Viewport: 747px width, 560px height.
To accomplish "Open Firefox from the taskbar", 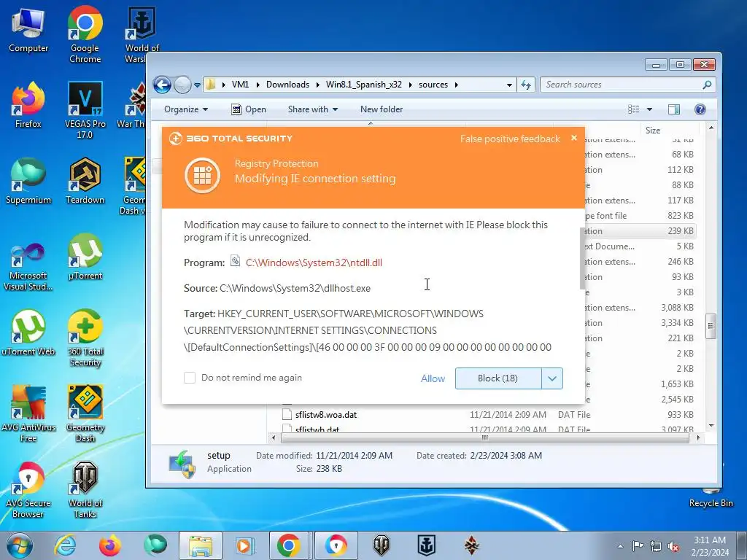I will coord(110,545).
